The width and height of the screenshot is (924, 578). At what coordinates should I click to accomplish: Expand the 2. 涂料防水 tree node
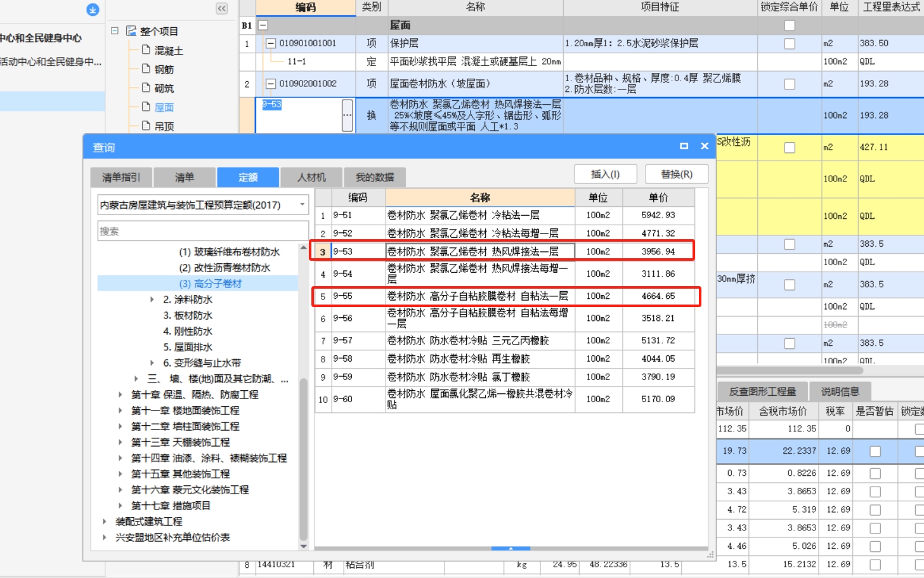coord(152,299)
